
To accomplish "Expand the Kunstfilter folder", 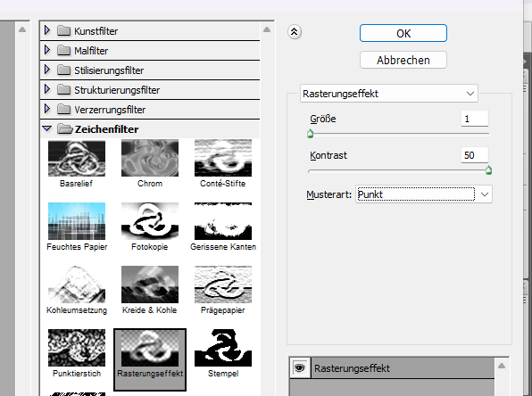I will click(x=47, y=30).
